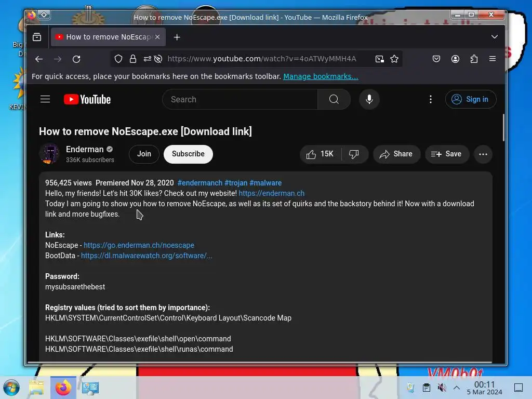This screenshot has width=532, height=399.
Task: Click the autoplay blocked icon in the address bar
Action: click(x=158, y=59)
